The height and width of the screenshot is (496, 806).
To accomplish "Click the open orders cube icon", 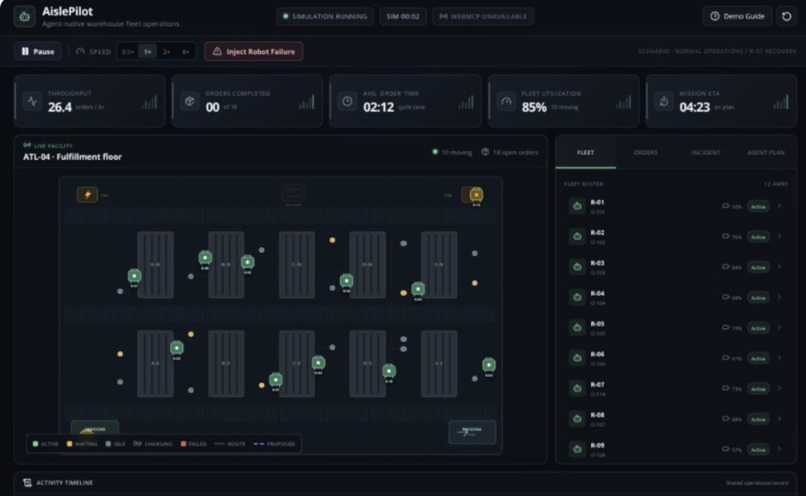I will [485, 152].
